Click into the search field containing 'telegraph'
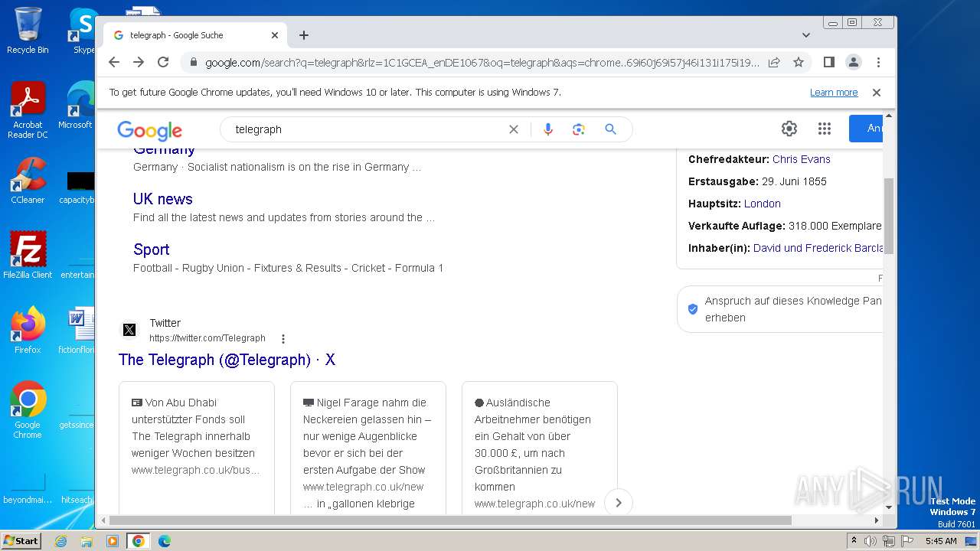980x551 pixels. coord(367,129)
